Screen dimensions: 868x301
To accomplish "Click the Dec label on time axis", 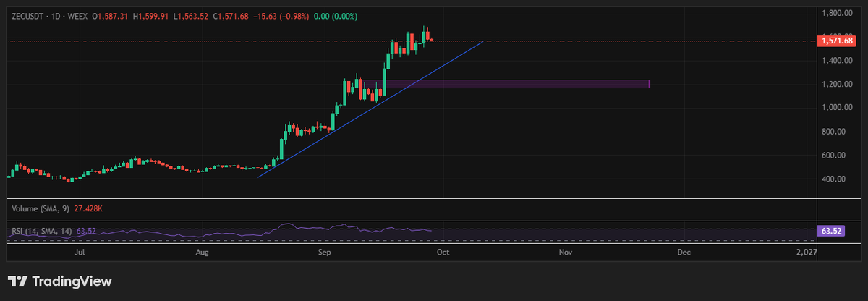I will 684,253.
